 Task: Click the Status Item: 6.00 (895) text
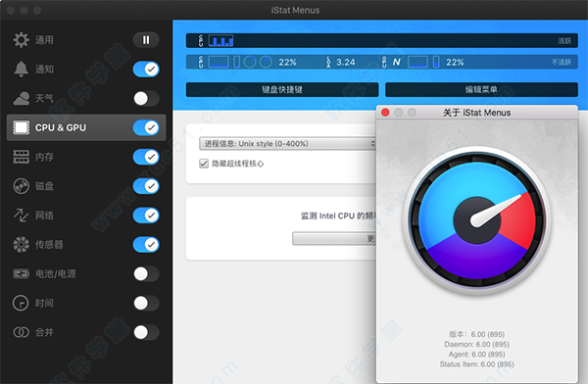coord(476,364)
